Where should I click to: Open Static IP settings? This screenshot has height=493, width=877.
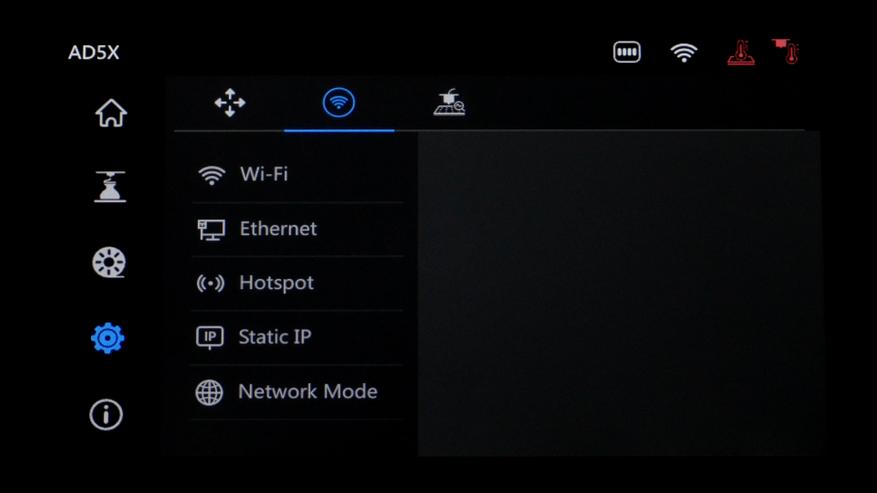(x=297, y=337)
